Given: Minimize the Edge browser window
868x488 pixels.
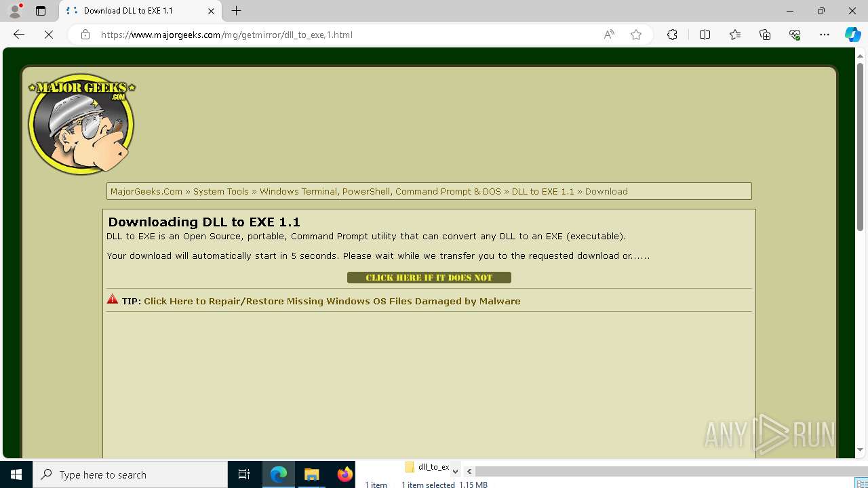Looking at the screenshot, I should tap(790, 11).
